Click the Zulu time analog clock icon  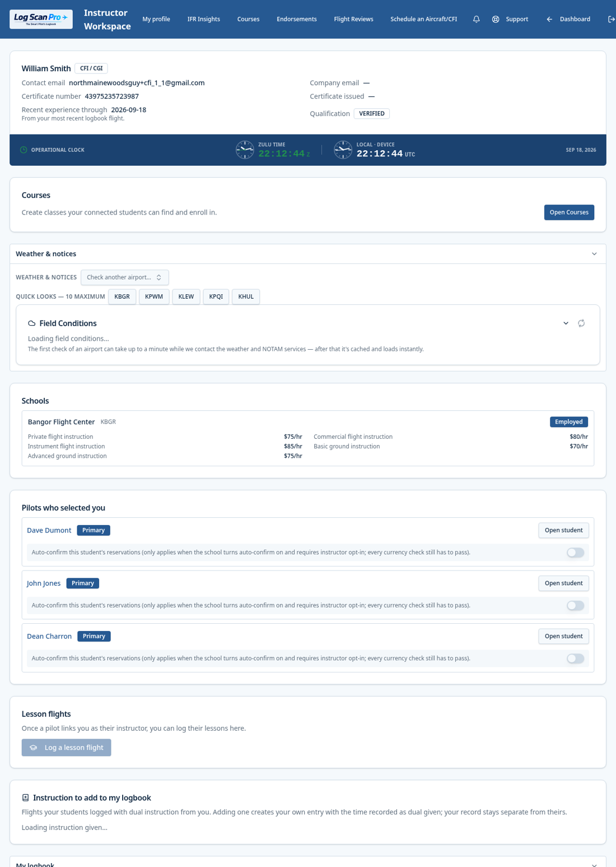pos(245,150)
